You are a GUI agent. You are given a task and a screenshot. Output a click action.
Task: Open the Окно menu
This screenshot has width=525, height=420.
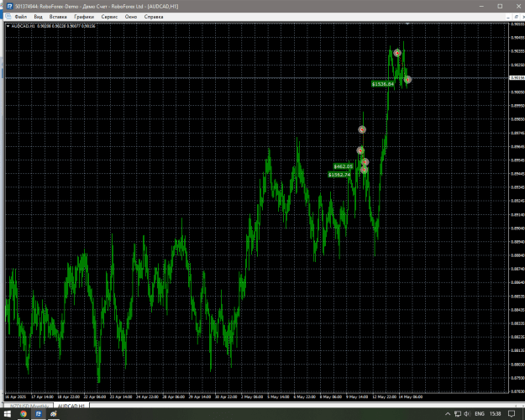coord(131,17)
